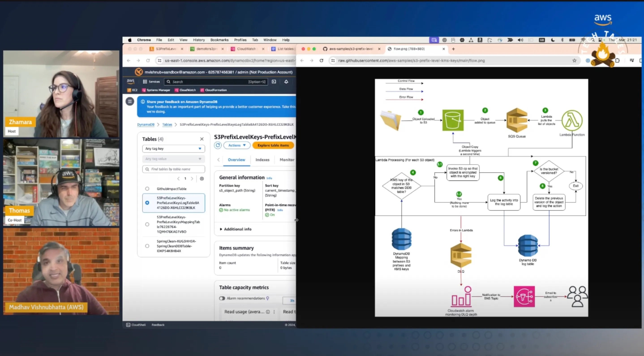644x356 pixels.
Task: Click the AWS logo in the console header
Action: (131, 81)
